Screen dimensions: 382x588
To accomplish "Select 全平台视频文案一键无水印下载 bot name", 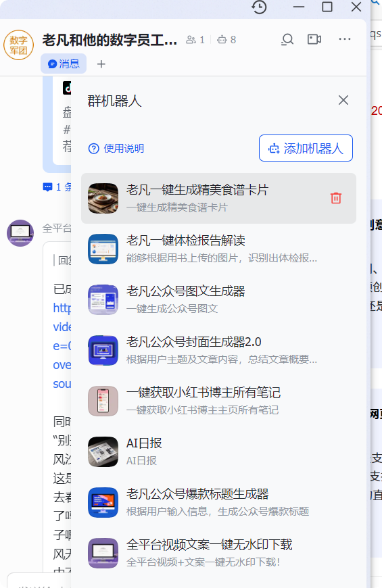I will [x=209, y=545].
